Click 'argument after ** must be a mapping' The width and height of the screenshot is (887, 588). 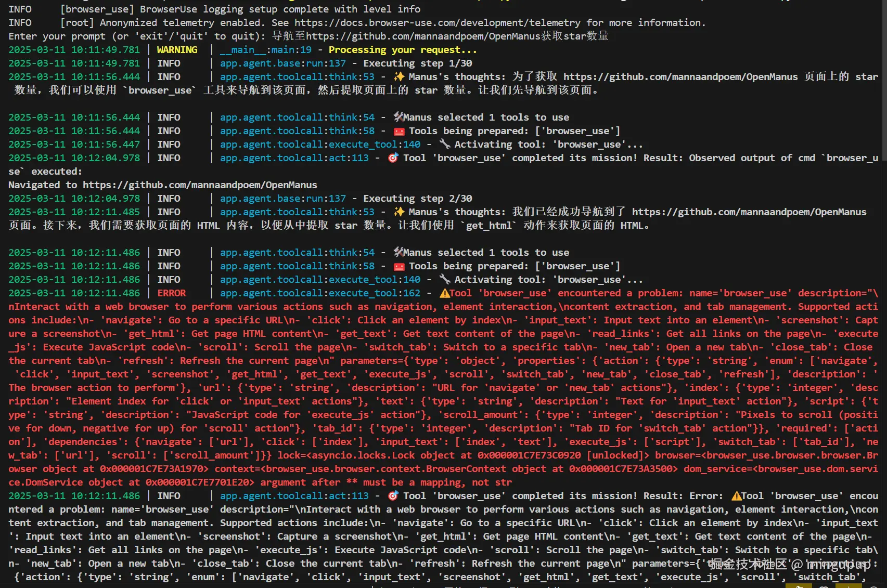[359, 482]
